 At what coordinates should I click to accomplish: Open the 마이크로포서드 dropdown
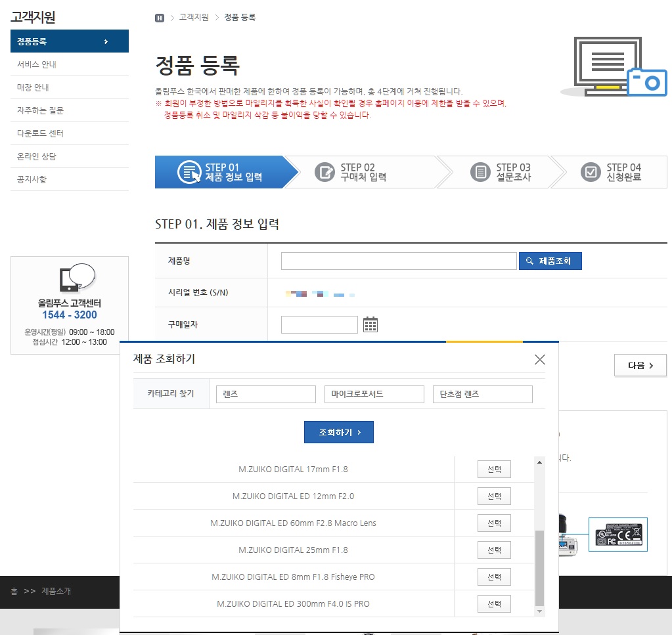coord(374,394)
